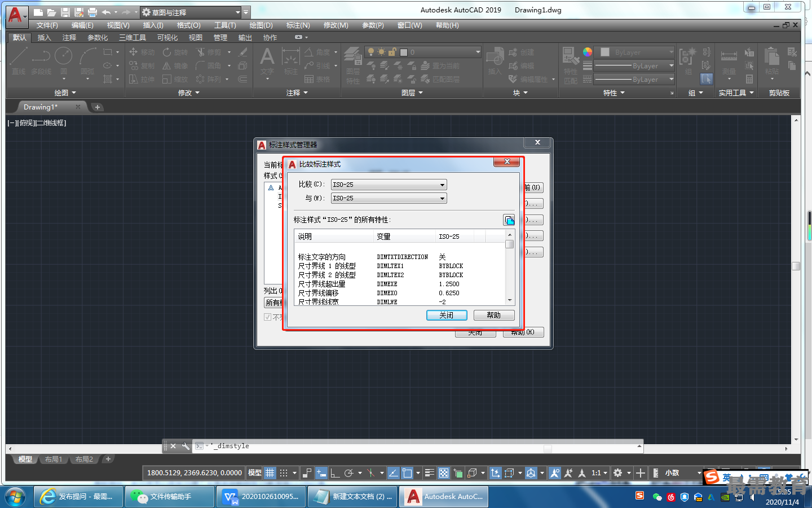Viewport: 812px width, 508px height.
Task: Open Layer Properties (图层特性) icon
Action: (x=353, y=65)
